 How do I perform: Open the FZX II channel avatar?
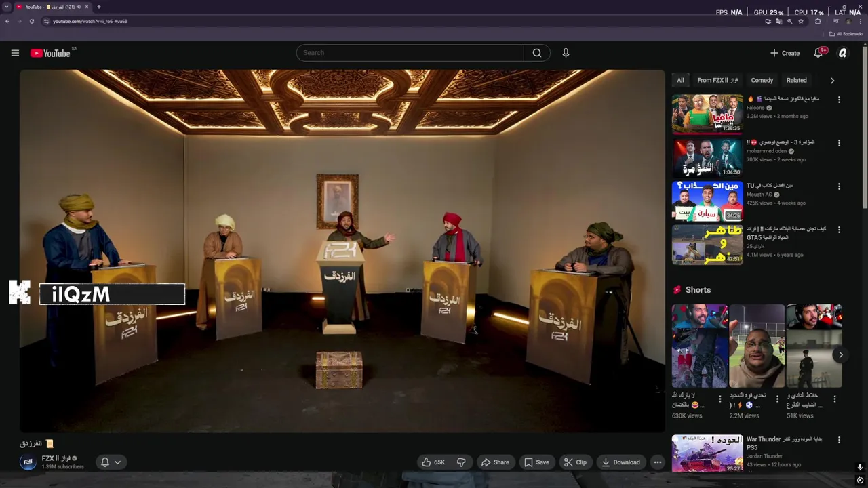point(28,462)
